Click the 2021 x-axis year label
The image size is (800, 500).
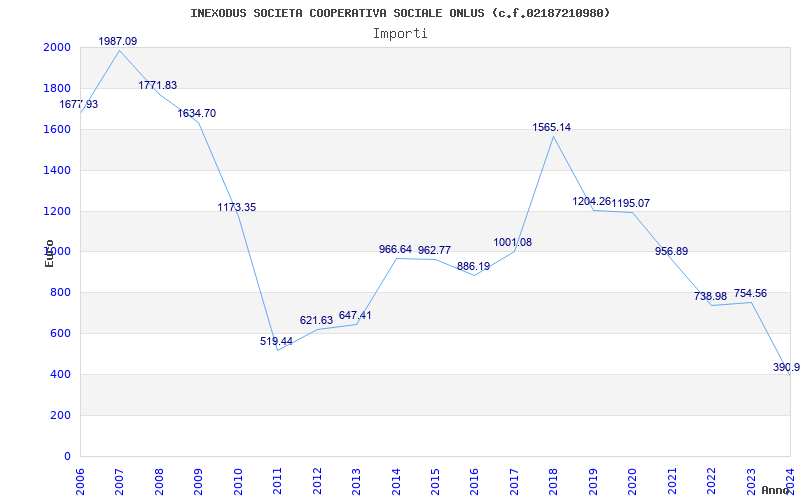click(x=672, y=481)
